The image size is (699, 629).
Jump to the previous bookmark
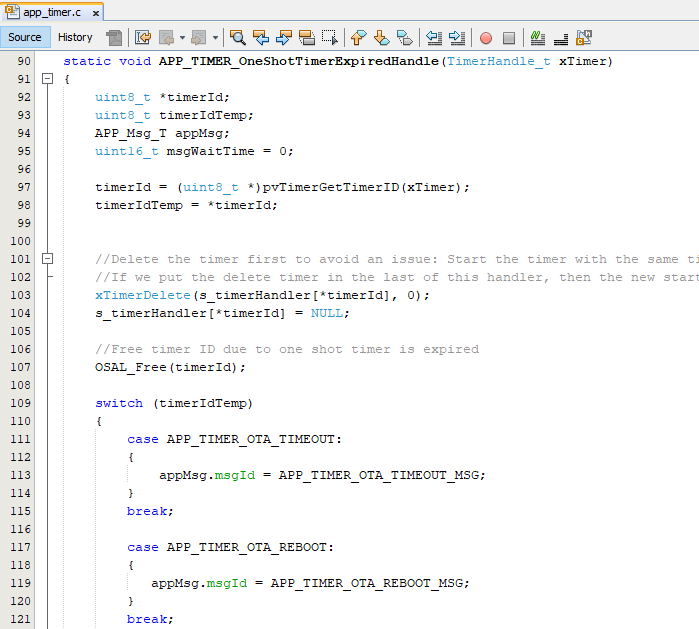(358, 38)
